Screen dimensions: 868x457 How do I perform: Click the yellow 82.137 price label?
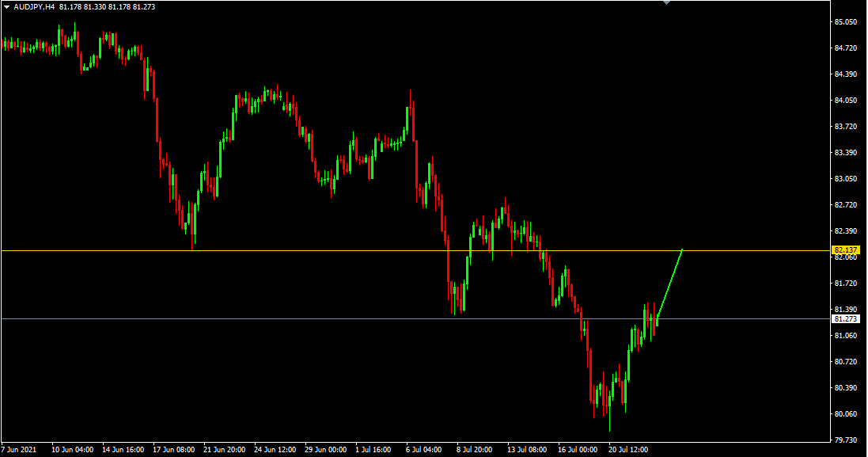pos(846,250)
